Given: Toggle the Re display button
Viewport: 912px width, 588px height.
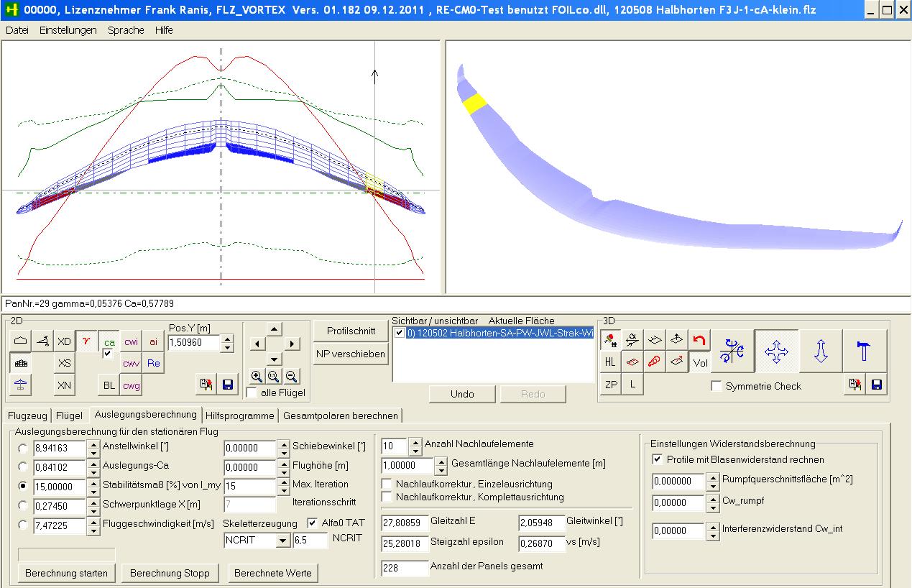Looking at the screenshot, I should (x=153, y=363).
